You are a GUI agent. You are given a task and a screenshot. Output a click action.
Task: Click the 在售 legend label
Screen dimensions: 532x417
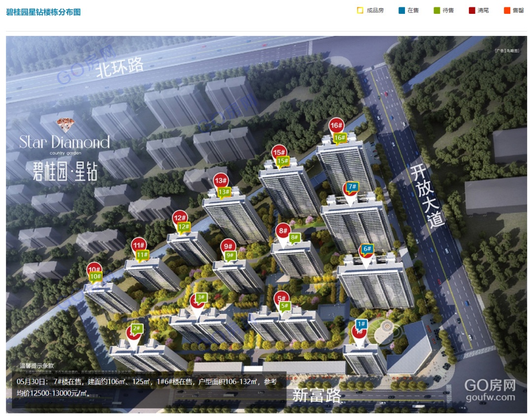tap(413, 10)
